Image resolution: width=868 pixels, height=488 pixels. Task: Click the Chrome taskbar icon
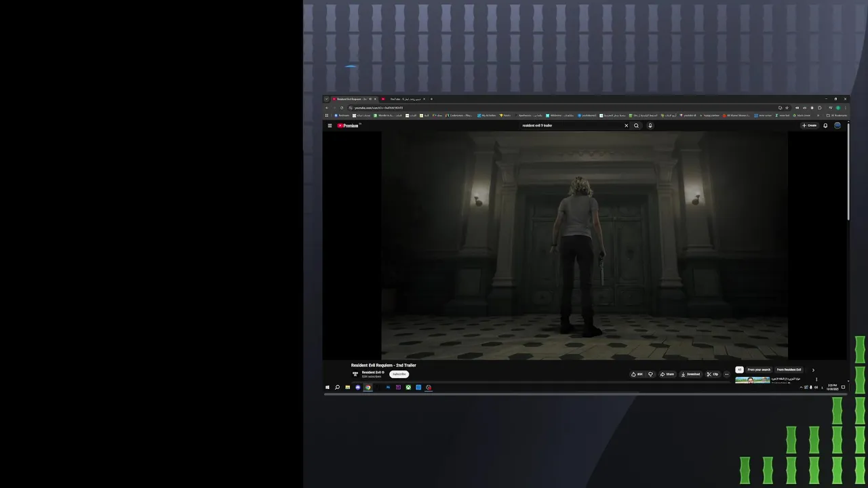(368, 388)
